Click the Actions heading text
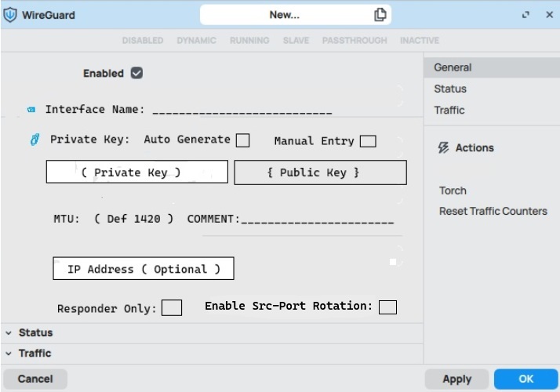Screen dimensions: 560x392 [x=475, y=148]
